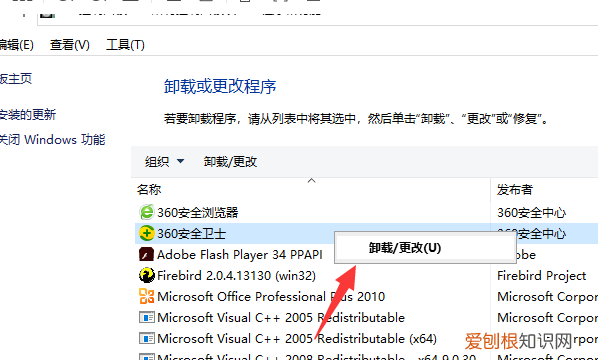598x360 pixels.
Task: Click the Firebird Project publisher cell
Action: point(542,275)
